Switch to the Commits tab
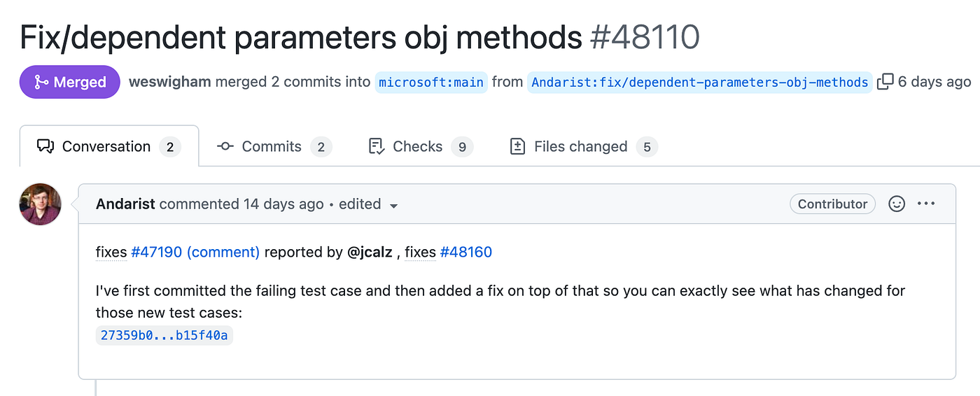 (271, 146)
